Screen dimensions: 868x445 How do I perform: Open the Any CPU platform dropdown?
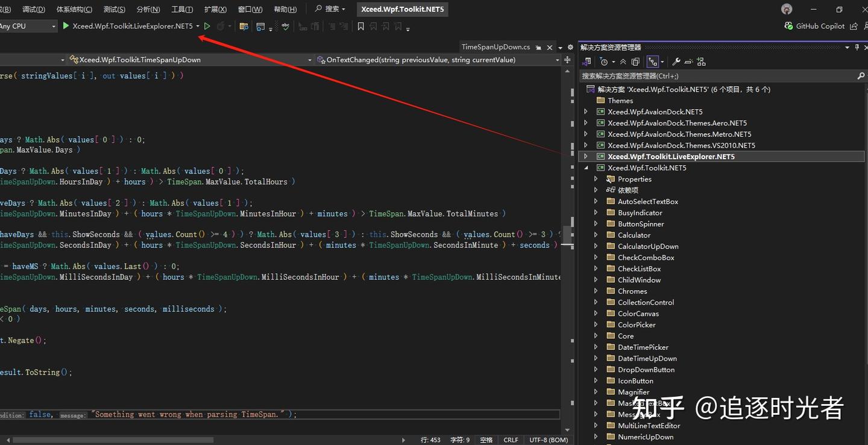tap(54, 26)
